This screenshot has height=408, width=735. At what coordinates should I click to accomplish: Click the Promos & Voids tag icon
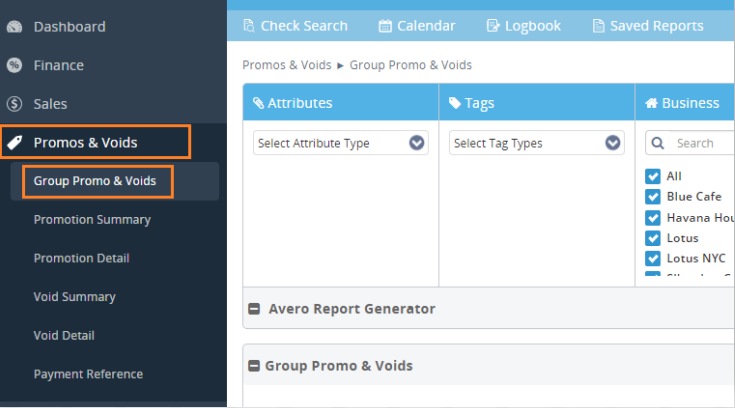click(x=15, y=142)
